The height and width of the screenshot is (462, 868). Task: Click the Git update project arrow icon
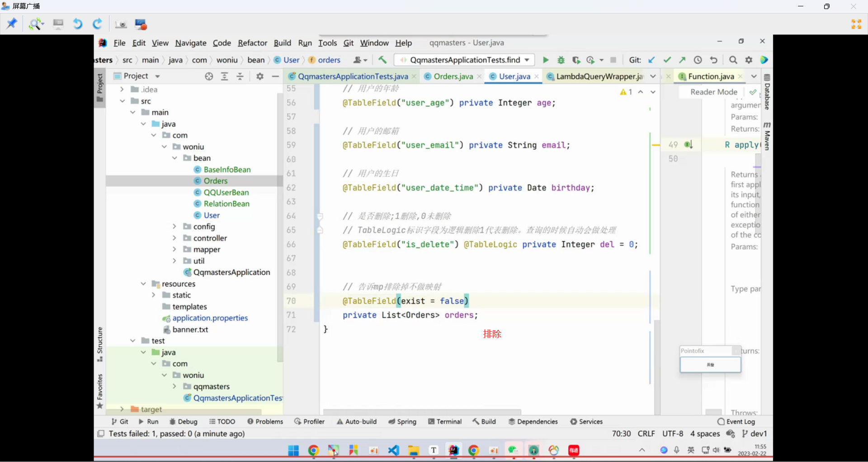point(651,60)
